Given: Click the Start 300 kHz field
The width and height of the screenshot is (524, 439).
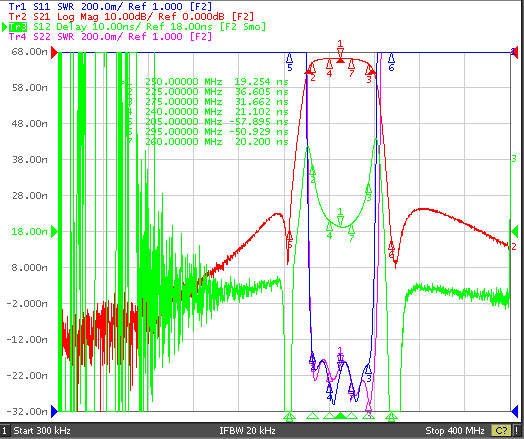Looking at the screenshot, I should click(42, 431).
